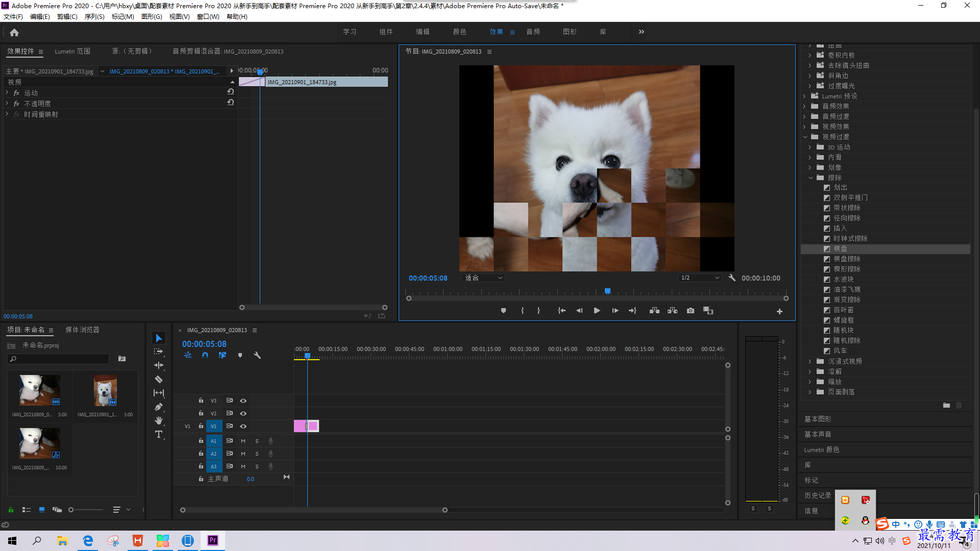The height and width of the screenshot is (551, 980).
Task: Open the 基本图形 panel
Action: (818, 419)
